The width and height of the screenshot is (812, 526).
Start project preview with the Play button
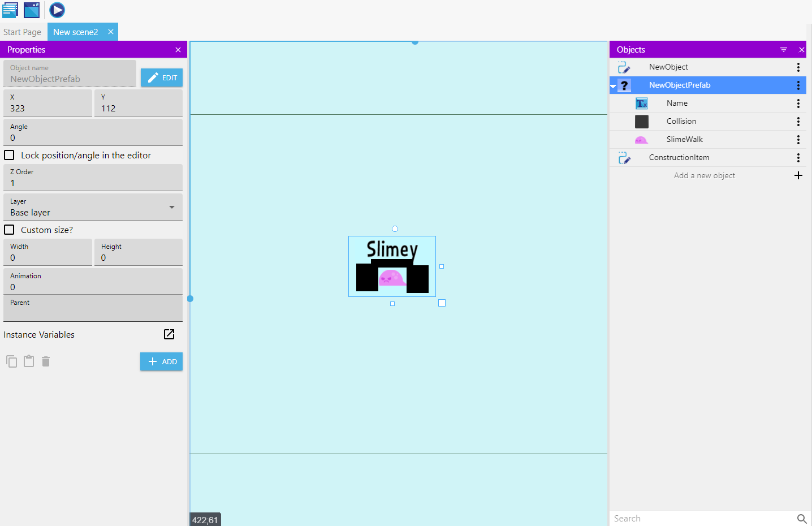point(57,10)
